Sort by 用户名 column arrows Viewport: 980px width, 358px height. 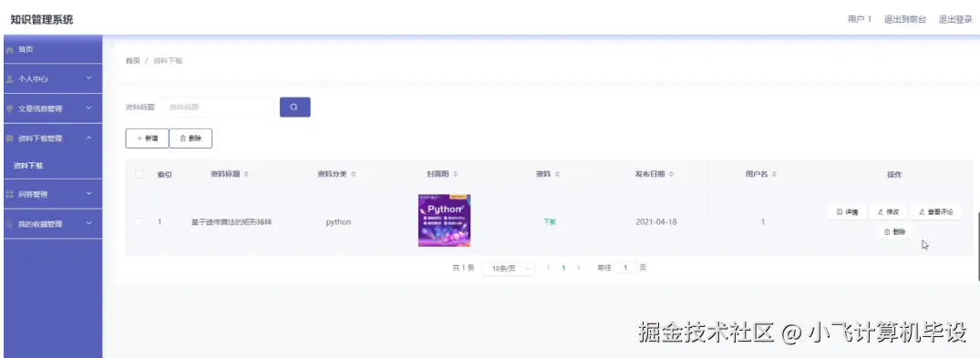774,174
